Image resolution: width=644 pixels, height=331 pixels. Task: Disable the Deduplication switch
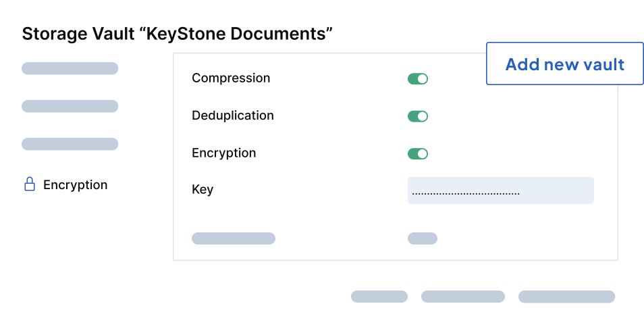click(x=418, y=116)
